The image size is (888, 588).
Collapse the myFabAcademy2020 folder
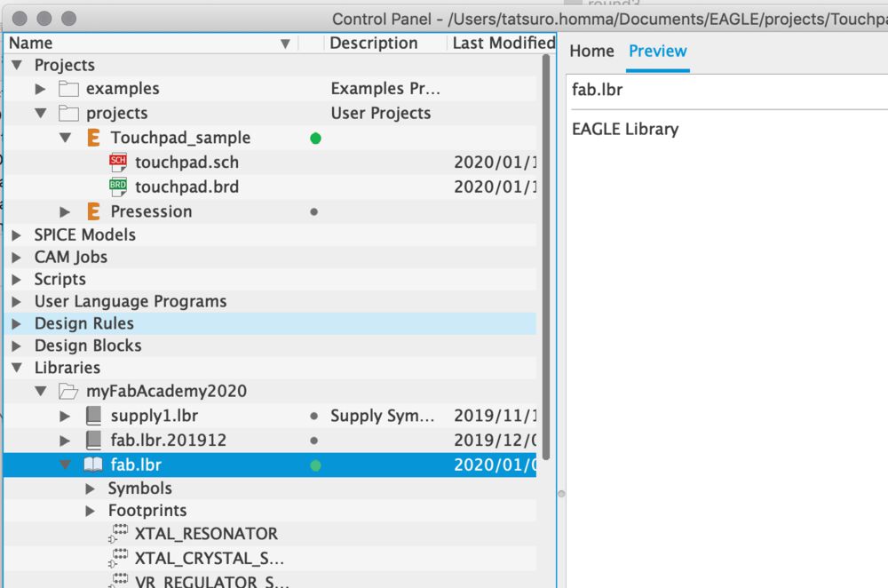tap(41, 391)
